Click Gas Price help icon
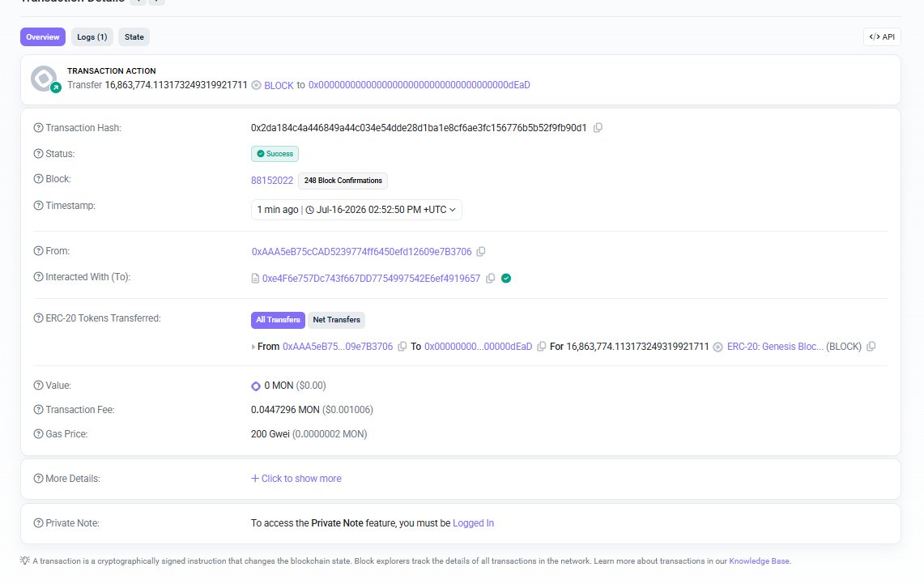The image size is (924, 584). pos(38,434)
